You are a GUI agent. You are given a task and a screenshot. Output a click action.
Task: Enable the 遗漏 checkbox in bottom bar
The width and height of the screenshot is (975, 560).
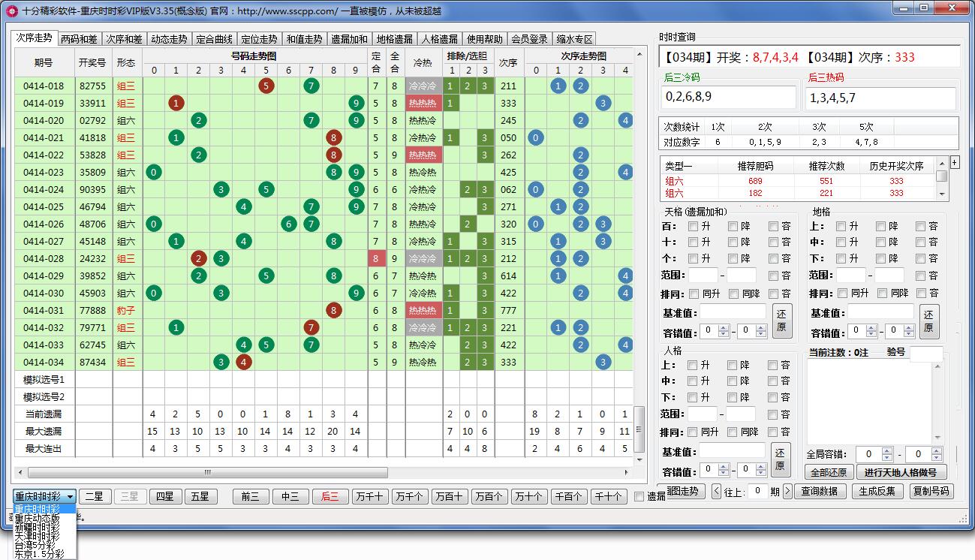tap(639, 496)
